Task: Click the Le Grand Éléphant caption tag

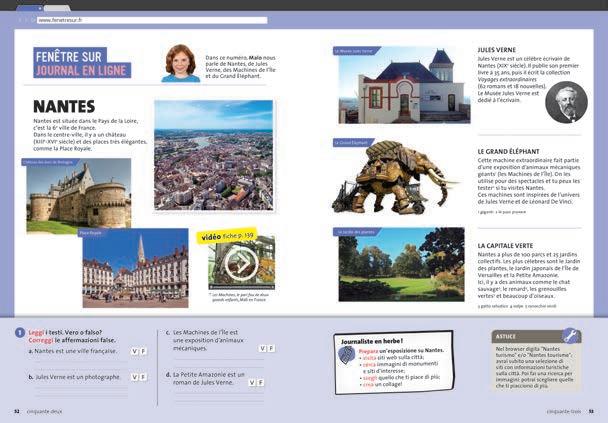Action: (354, 143)
